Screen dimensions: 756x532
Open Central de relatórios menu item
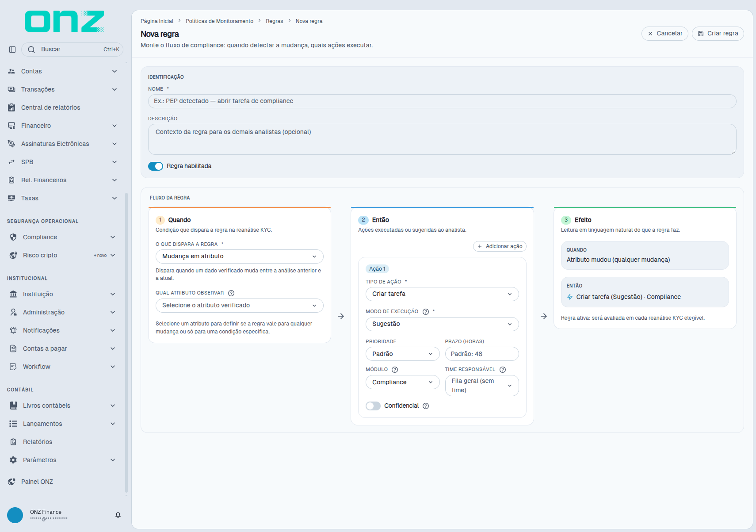(x=50, y=107)
